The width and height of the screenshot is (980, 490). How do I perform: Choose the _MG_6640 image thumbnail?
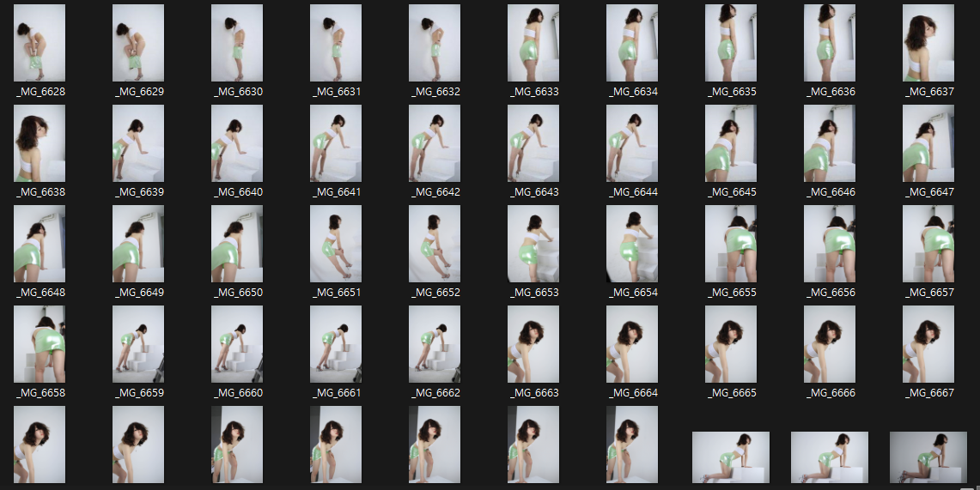237,143
